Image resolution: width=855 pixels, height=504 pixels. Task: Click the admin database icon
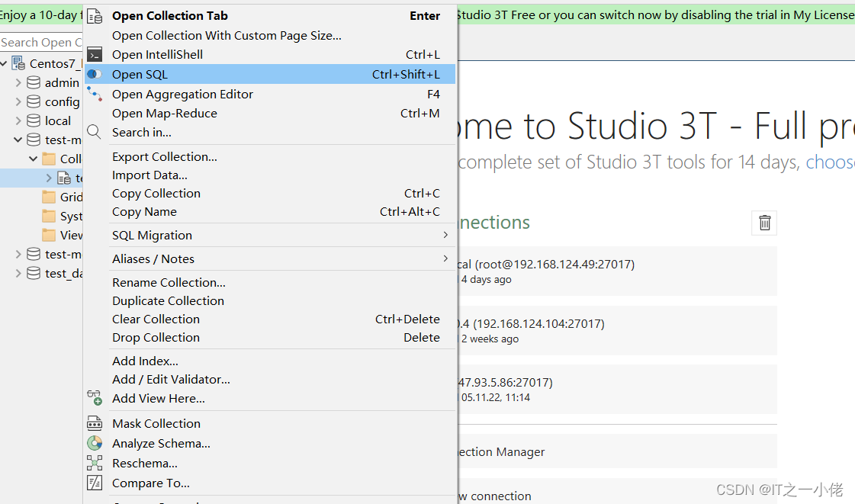pyautogui.click(x=34, y=82)
